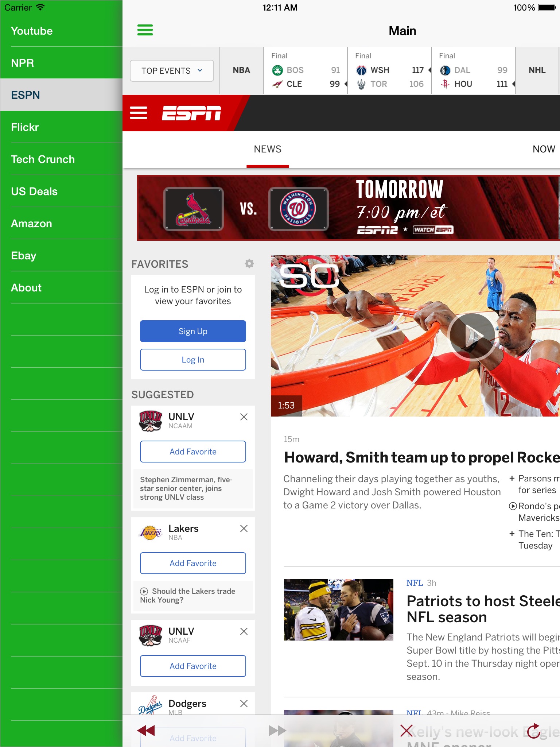Dismiss UNLV NCAAF suggestion
560x747 pixels.
244,631
